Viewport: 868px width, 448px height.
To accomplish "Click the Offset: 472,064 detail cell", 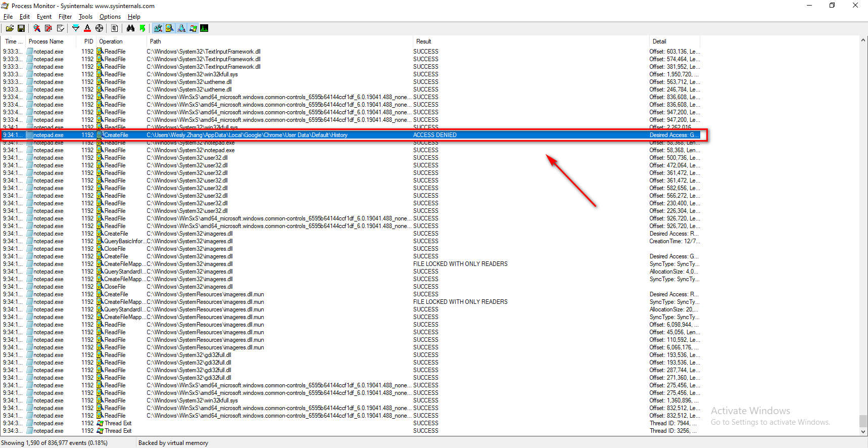I will pyautogui.click(x=674, y=165).
